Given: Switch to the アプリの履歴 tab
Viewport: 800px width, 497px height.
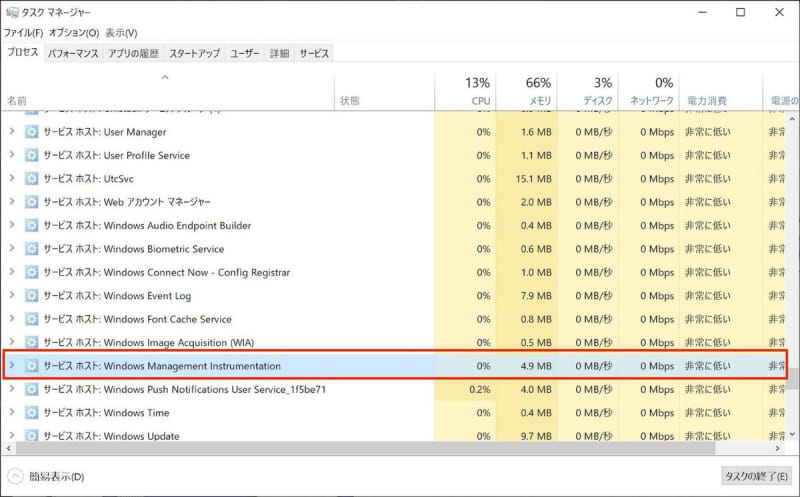Looking at the screenshot, I should pos(134,53).
